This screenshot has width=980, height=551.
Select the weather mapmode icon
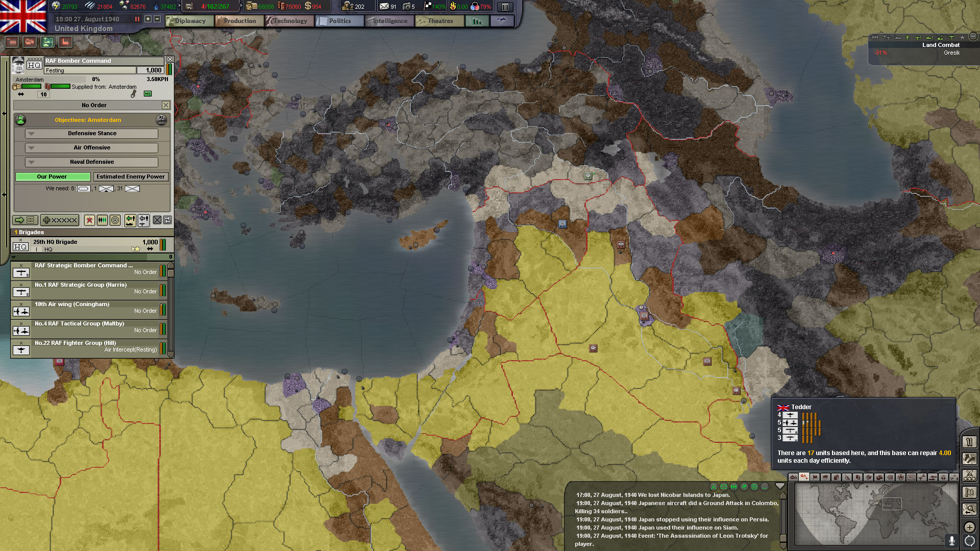pos(826,477)
